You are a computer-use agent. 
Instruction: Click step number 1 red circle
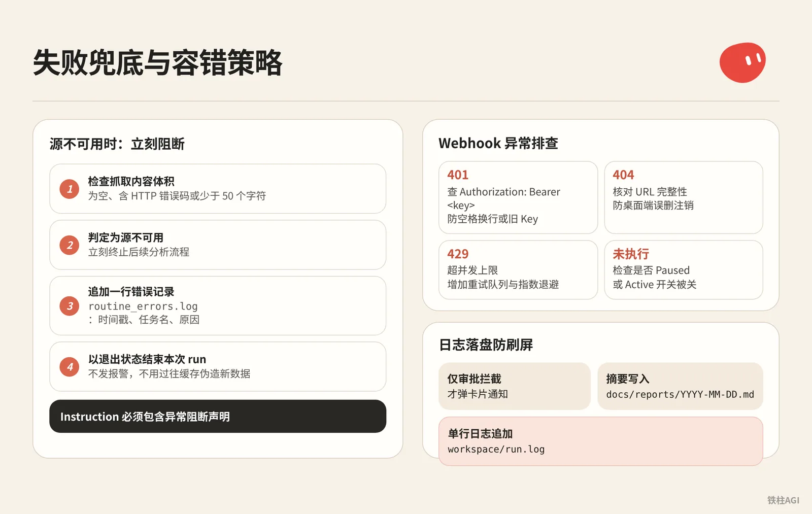pos(70,189)
